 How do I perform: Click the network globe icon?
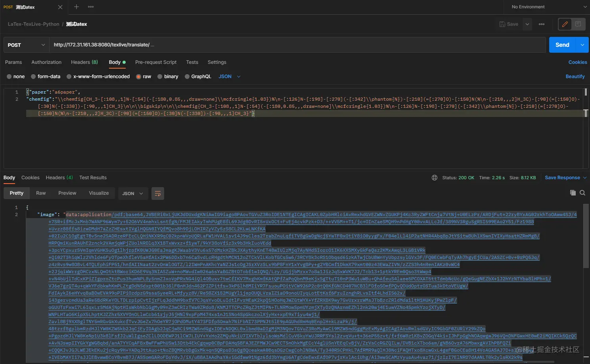[x=435, y=178]
